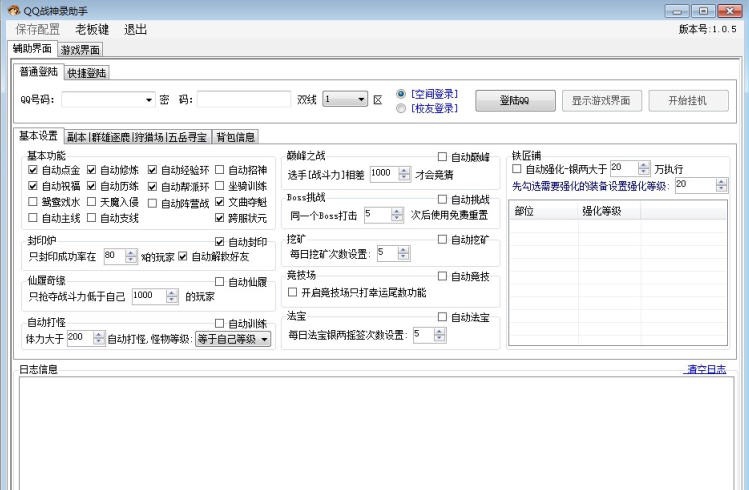Enable the 自动挖矿 checkbox
Viewport: 749px width, 490px height.
click(443, 239)
